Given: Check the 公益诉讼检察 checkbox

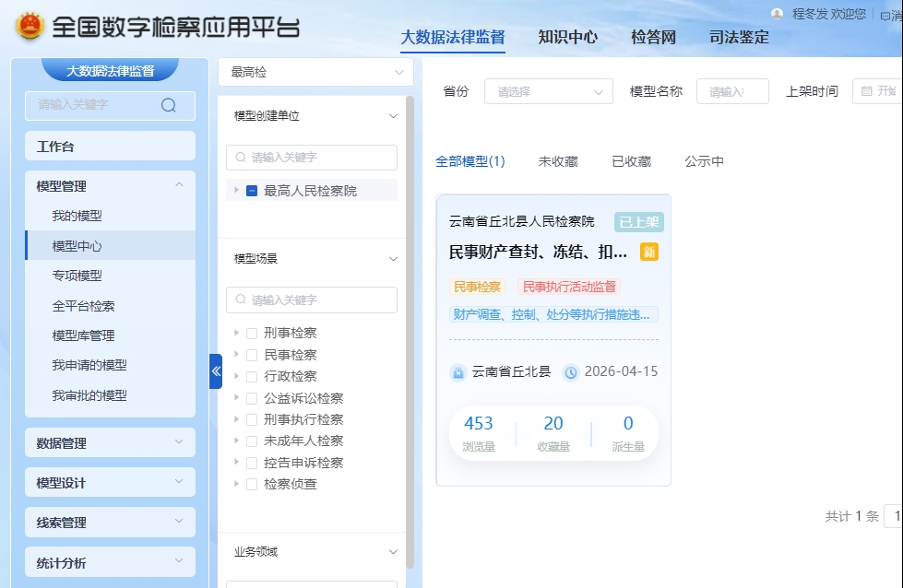Looking at the screenshot, I should (252, 398).
